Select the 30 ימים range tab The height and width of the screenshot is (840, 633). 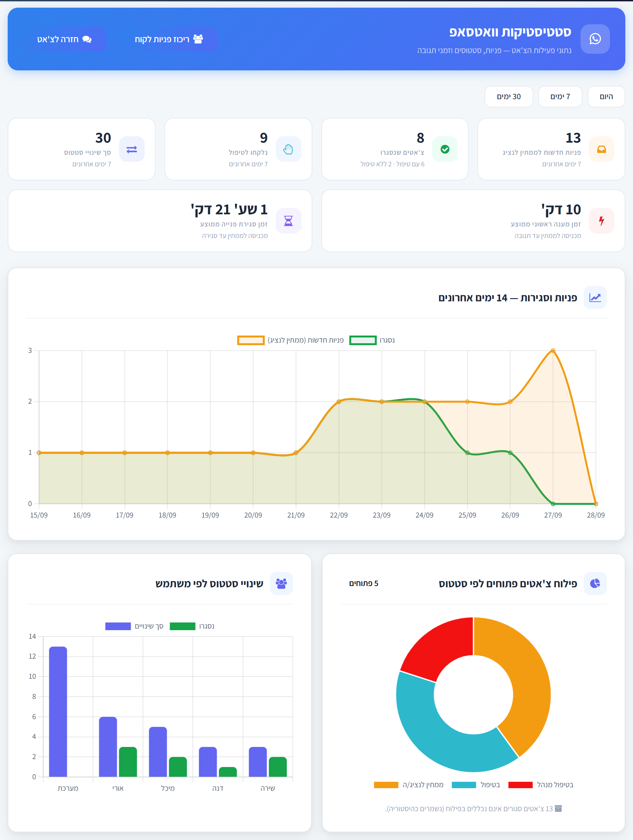point(509,97)
